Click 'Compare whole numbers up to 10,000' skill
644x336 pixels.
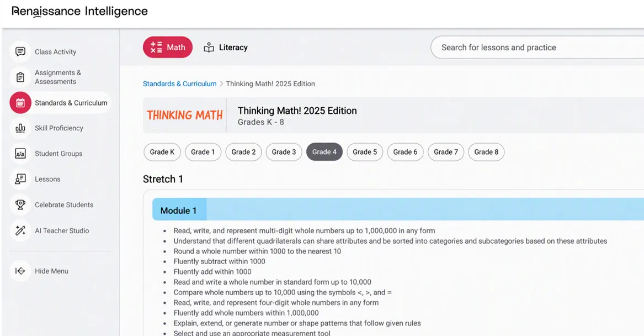click(283, 292)
